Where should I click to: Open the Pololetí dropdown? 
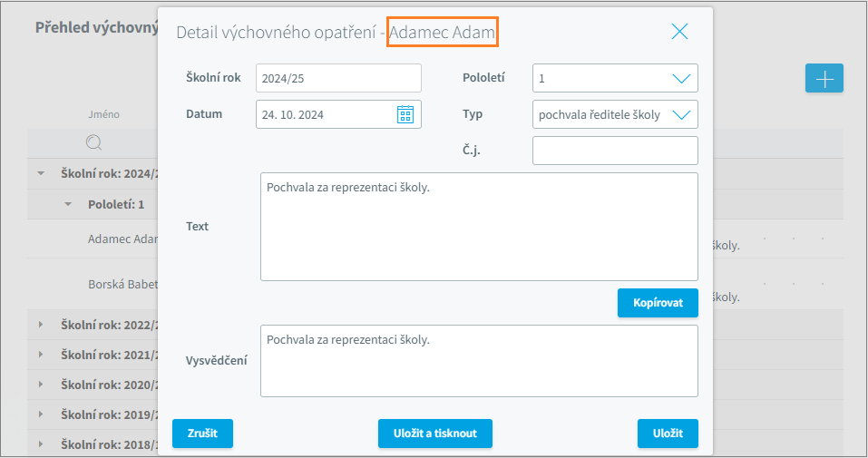(x=681, y=79)
